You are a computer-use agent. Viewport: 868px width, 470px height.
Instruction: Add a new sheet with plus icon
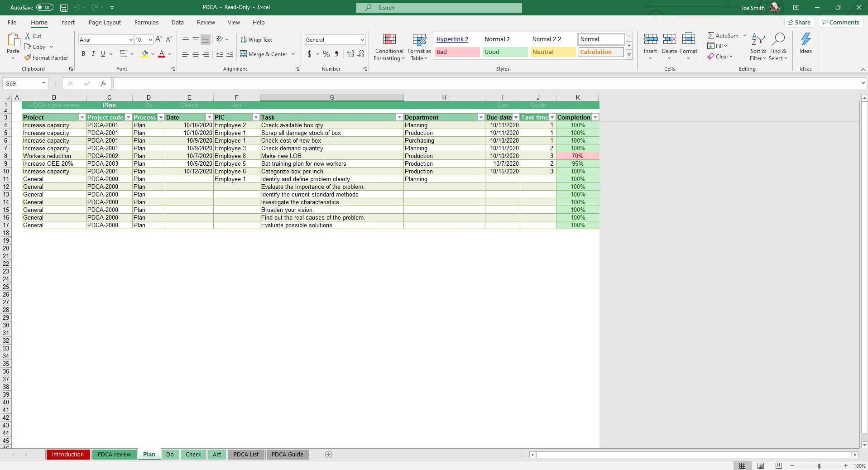[x=329, y=455]
